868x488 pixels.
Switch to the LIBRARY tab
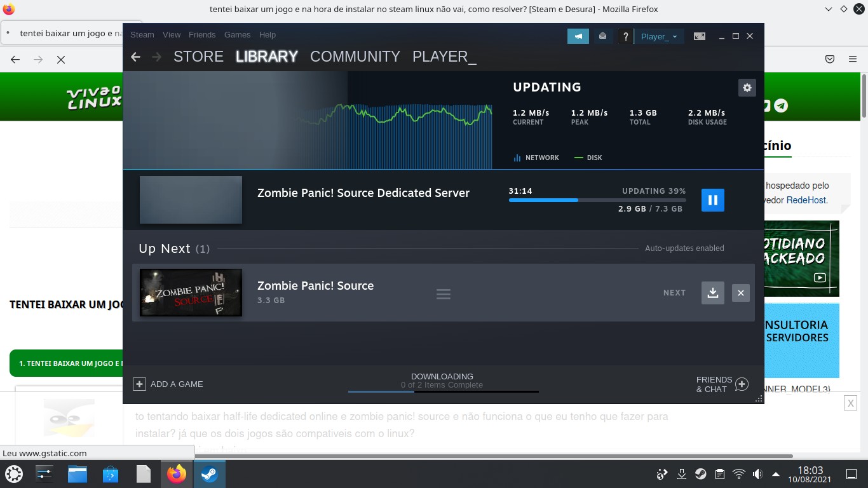[x=267, y=57]
